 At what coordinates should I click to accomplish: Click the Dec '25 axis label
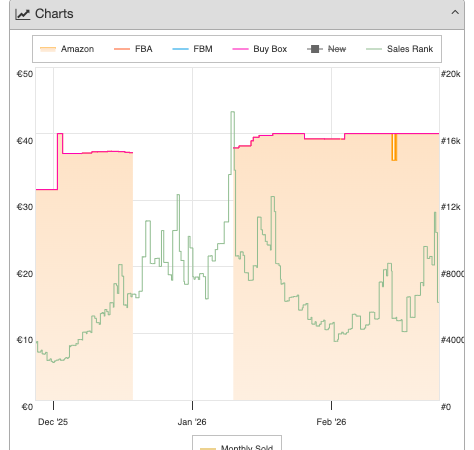53,422
